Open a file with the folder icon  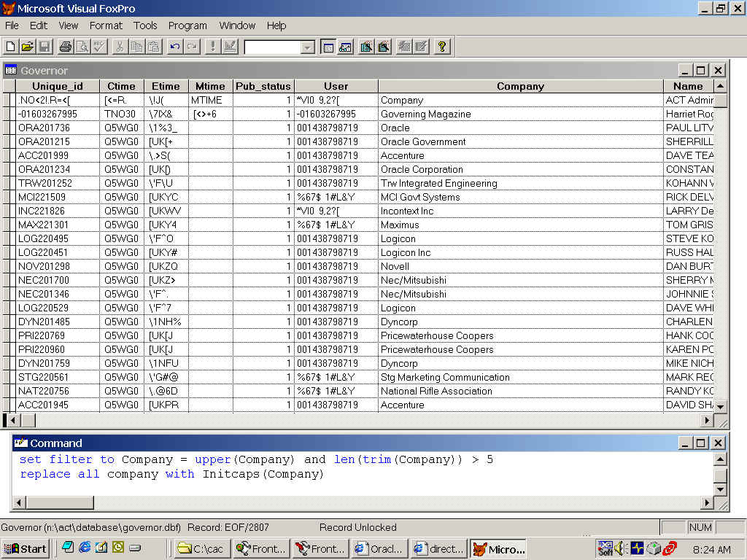[x=28, y=47]
